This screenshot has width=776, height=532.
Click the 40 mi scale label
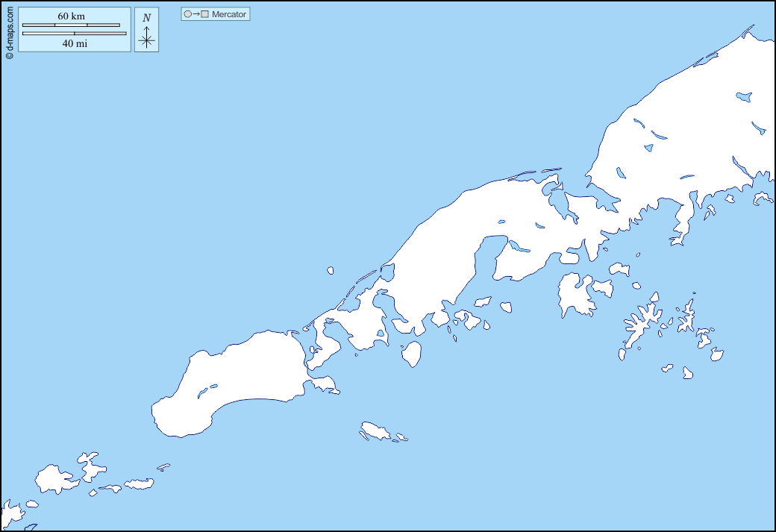point(74,44)
